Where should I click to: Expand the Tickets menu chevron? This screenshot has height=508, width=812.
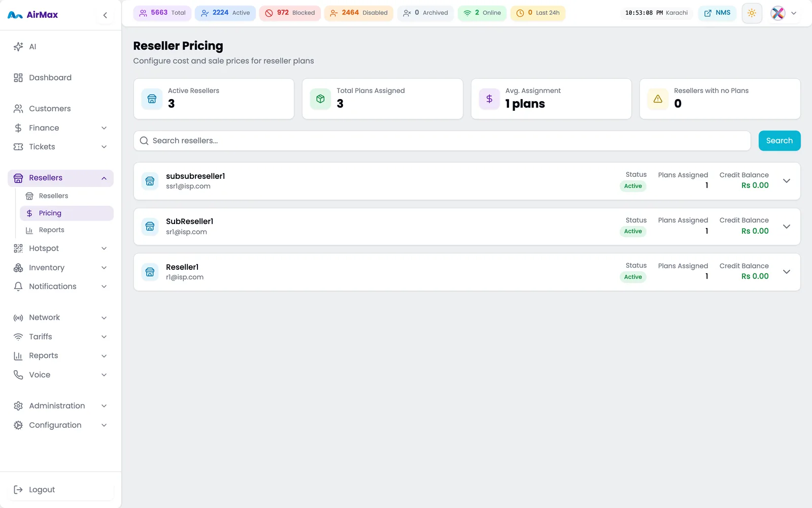pyautogui.click(x=104, y=147)
